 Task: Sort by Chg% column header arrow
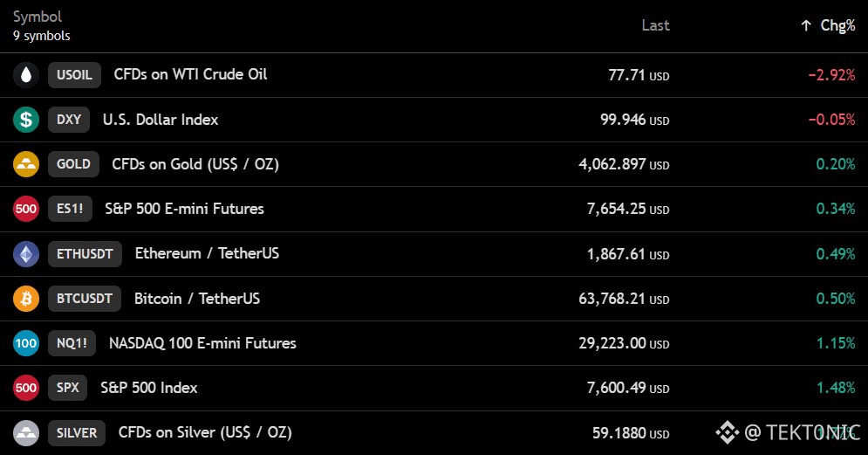coord(806,25)
